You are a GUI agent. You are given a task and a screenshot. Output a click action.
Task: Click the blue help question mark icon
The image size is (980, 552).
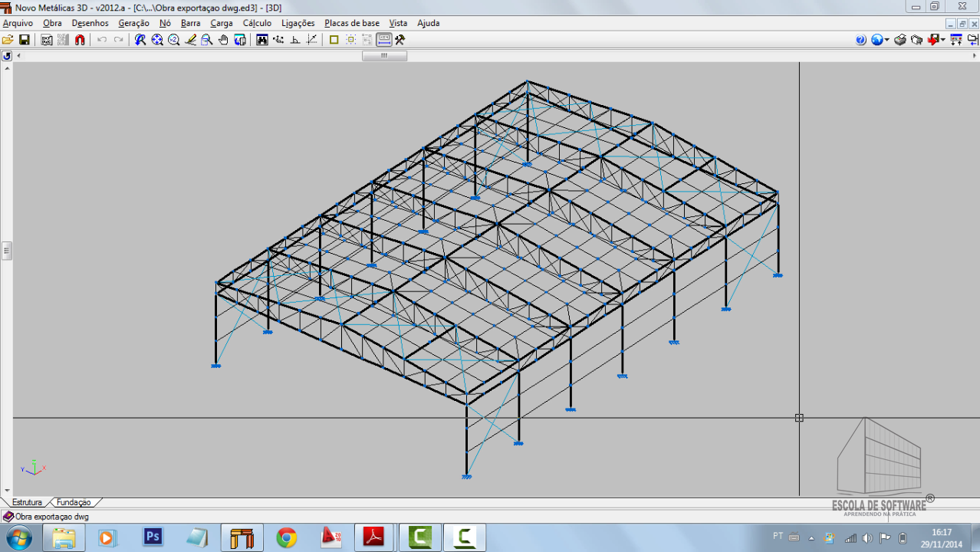(x=860, y=40)
